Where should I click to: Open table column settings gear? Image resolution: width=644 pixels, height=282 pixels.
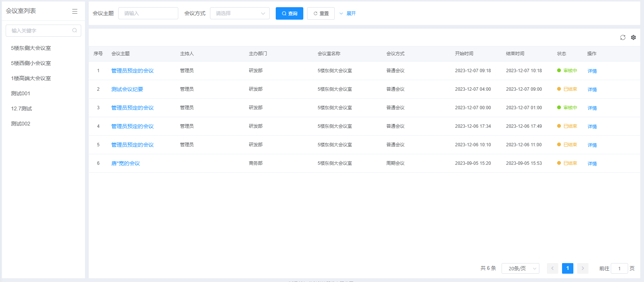click(633, 37)
